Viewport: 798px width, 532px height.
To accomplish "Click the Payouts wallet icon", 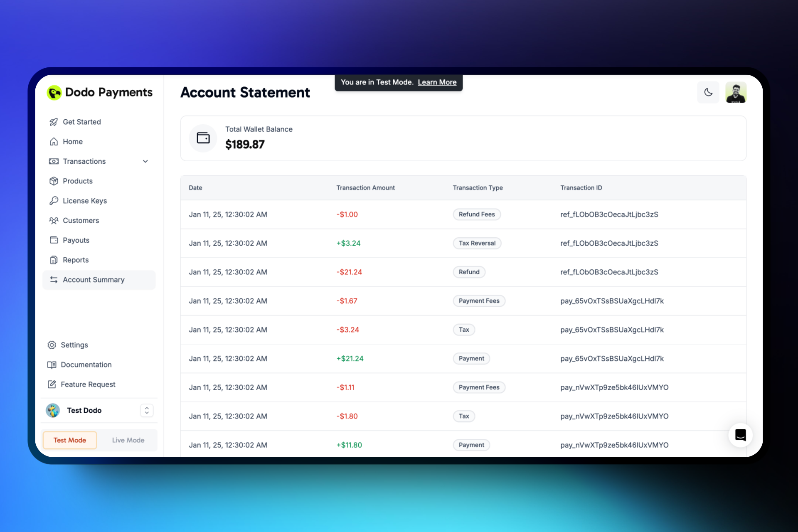I will click(54, 240).
